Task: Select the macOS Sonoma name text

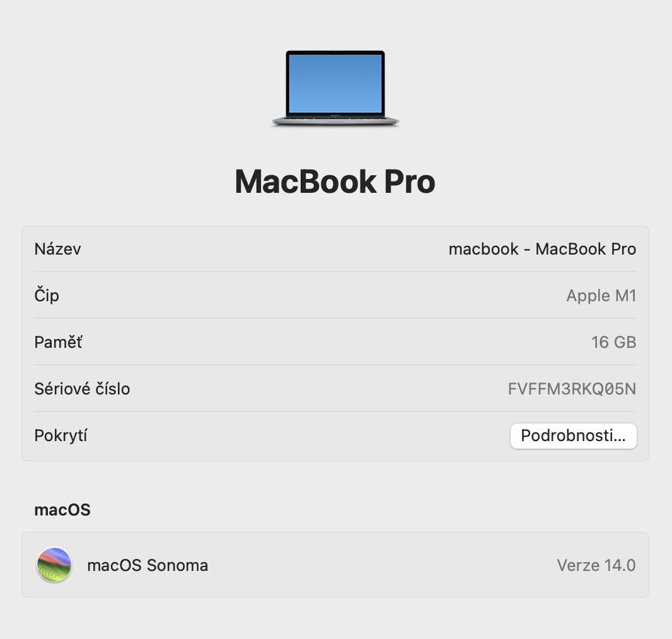Action: [148, 565]
